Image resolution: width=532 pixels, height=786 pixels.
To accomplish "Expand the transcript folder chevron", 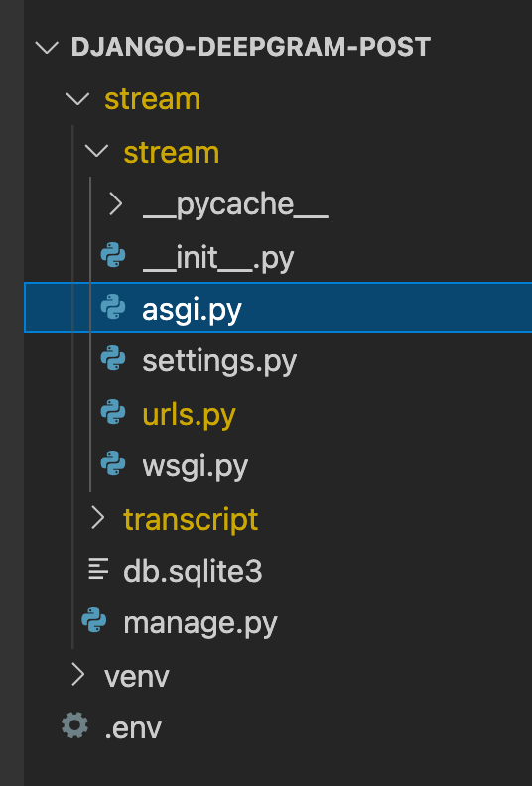I will tap(97, 517).
